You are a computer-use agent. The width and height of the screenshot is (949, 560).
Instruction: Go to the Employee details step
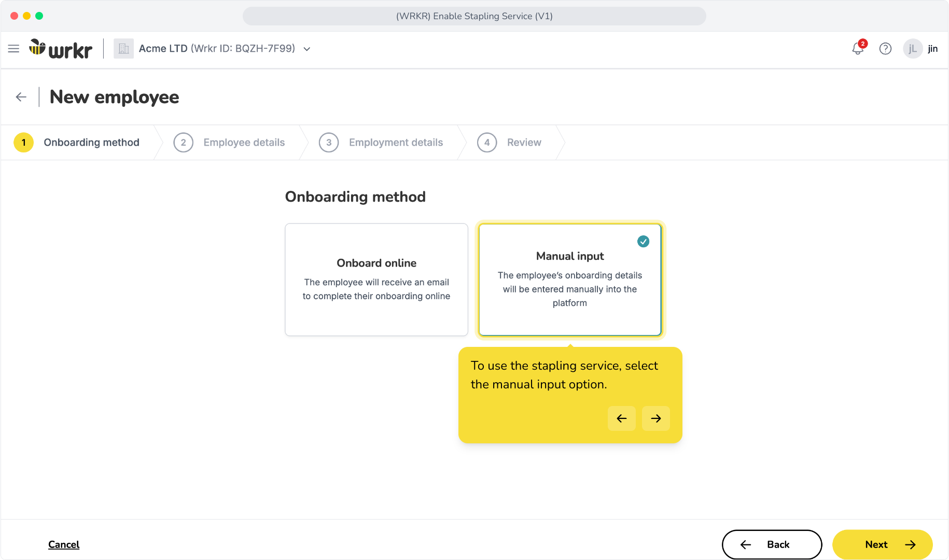pos(229,143)
